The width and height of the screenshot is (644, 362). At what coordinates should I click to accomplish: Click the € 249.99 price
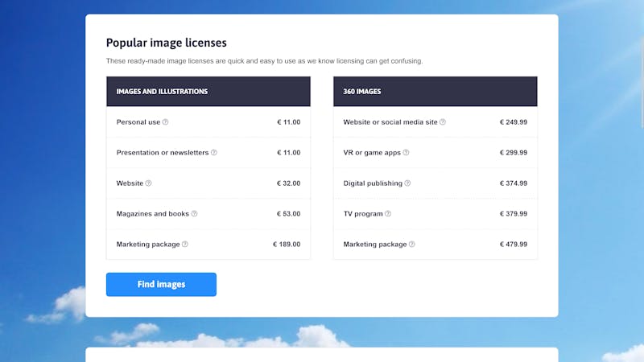point(514,122)
